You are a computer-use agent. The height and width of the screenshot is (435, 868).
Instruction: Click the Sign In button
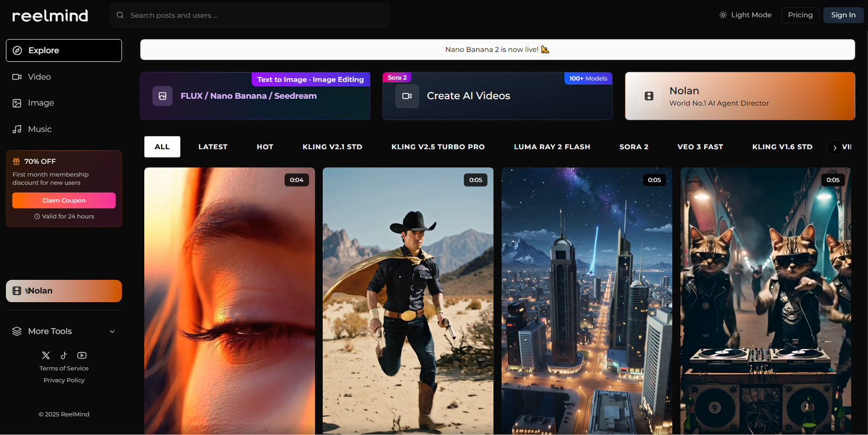[x=843, y=15]
